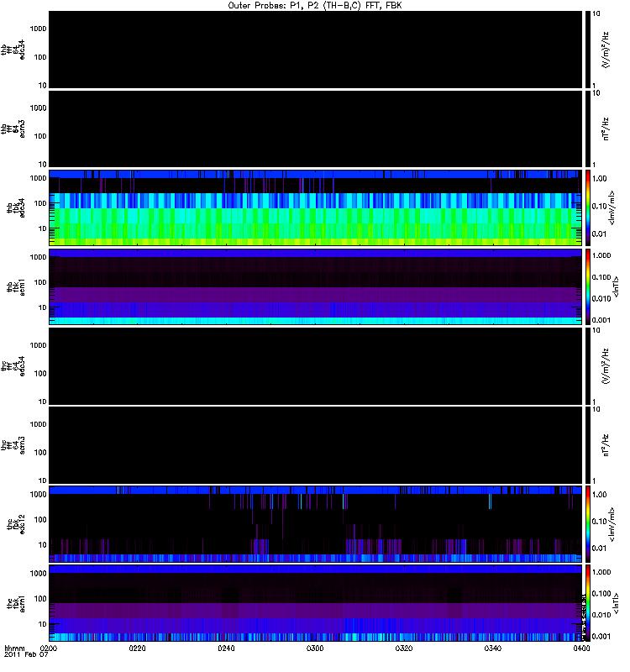The height and width of the screenshot is (672, 630).
Task: Select the 0400 time axis label
Action: (581, 648)
